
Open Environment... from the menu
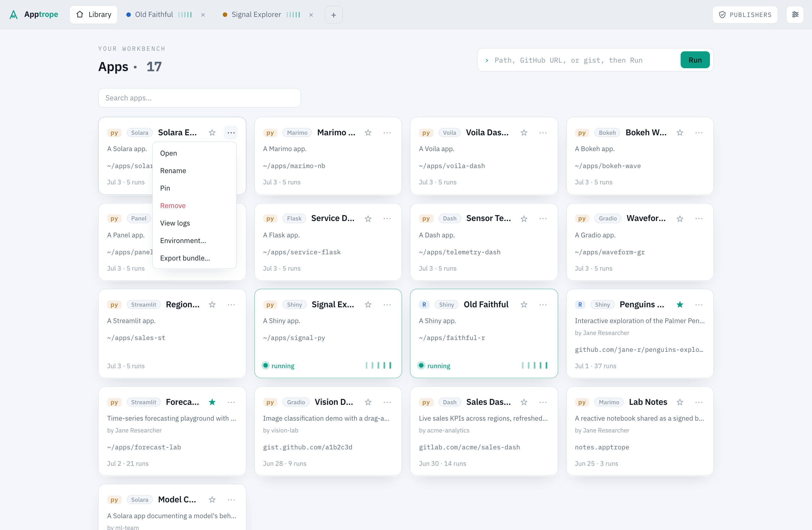(x=195, y=240)
